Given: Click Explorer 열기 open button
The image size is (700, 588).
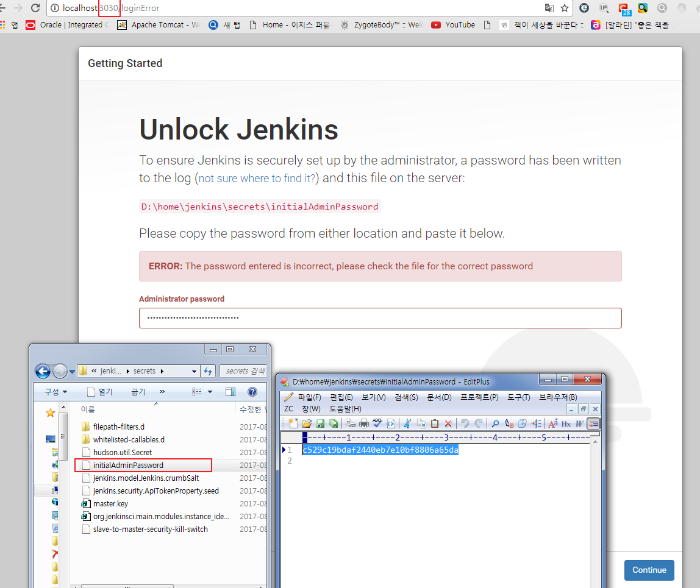Looking at the screenshot, I should click(100, 392).
